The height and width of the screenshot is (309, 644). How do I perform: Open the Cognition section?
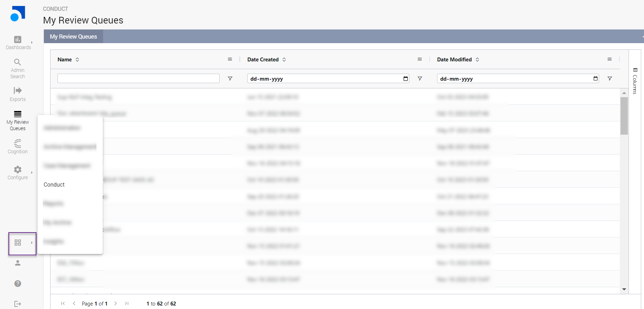click(18, 147)
